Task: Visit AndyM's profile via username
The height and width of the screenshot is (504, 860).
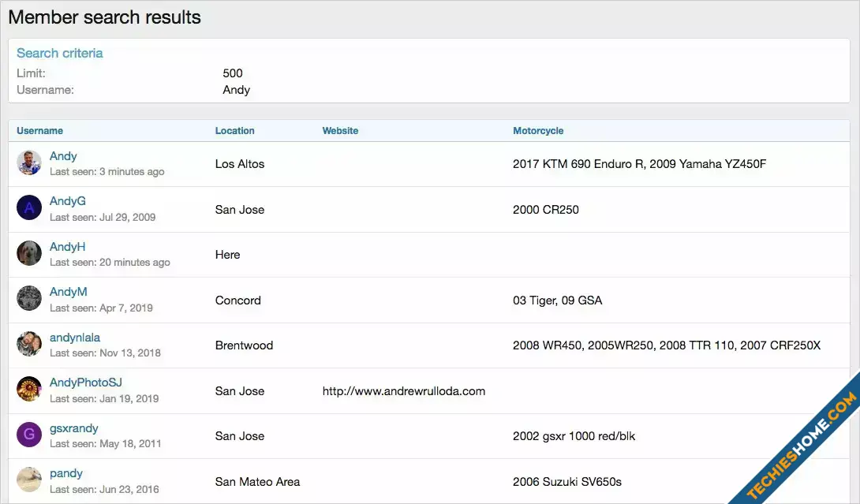Action: pos(68,292)
